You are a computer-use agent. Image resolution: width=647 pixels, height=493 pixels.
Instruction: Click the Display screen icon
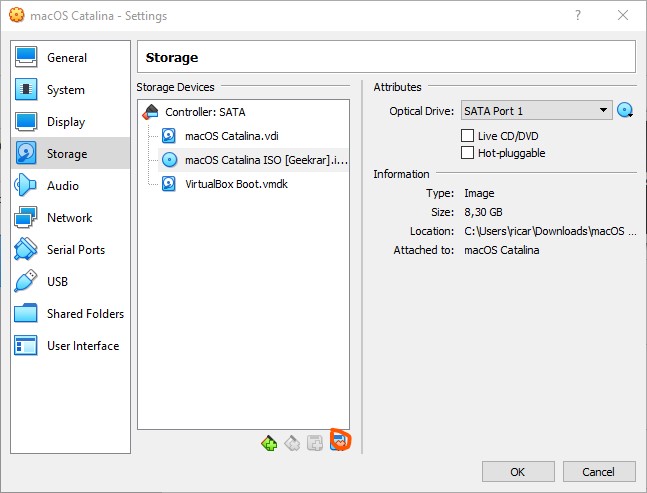(x=26, y=121)
